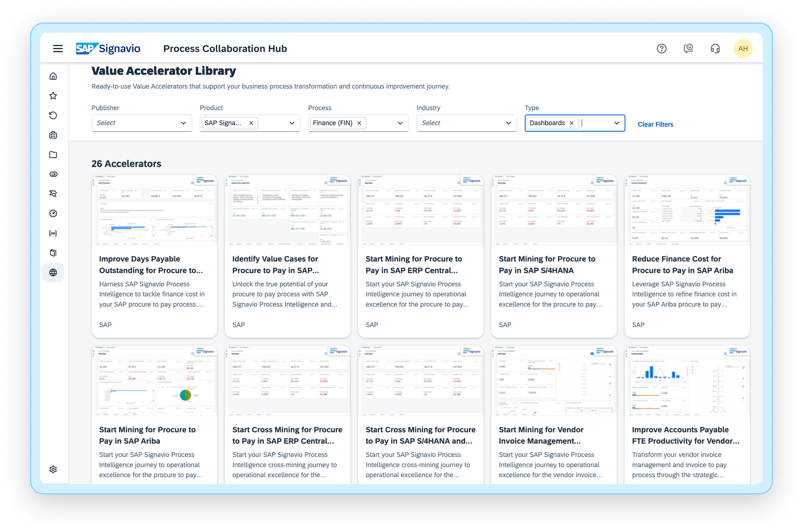This screenshot has height=532, width=803.
Task: Click the support headset icon
Action: click(x=715, y=49)
